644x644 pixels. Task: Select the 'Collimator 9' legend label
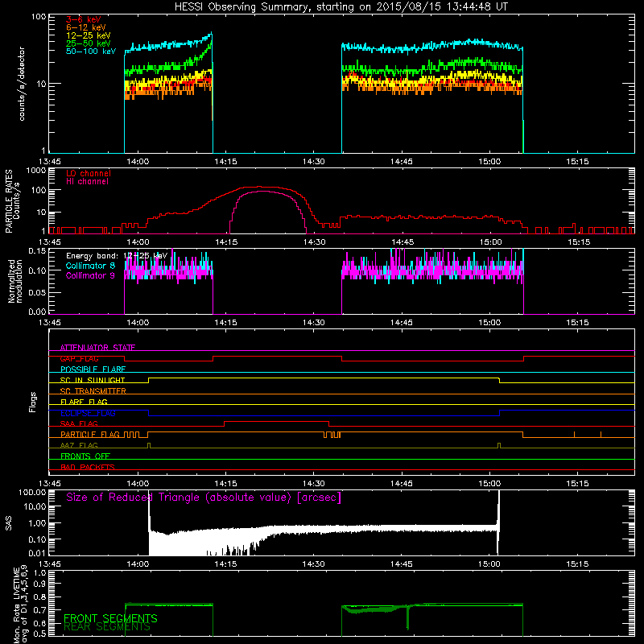coord(90,275)
